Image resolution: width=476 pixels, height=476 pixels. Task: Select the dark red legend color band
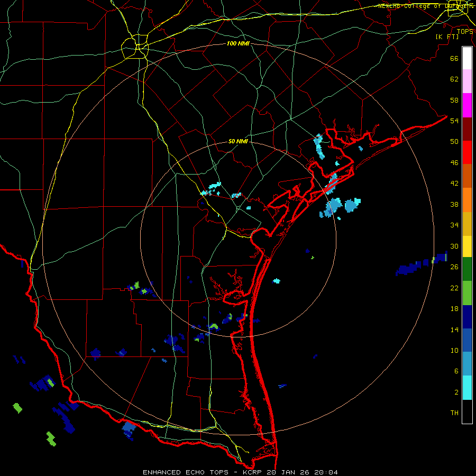coord(467,129)
